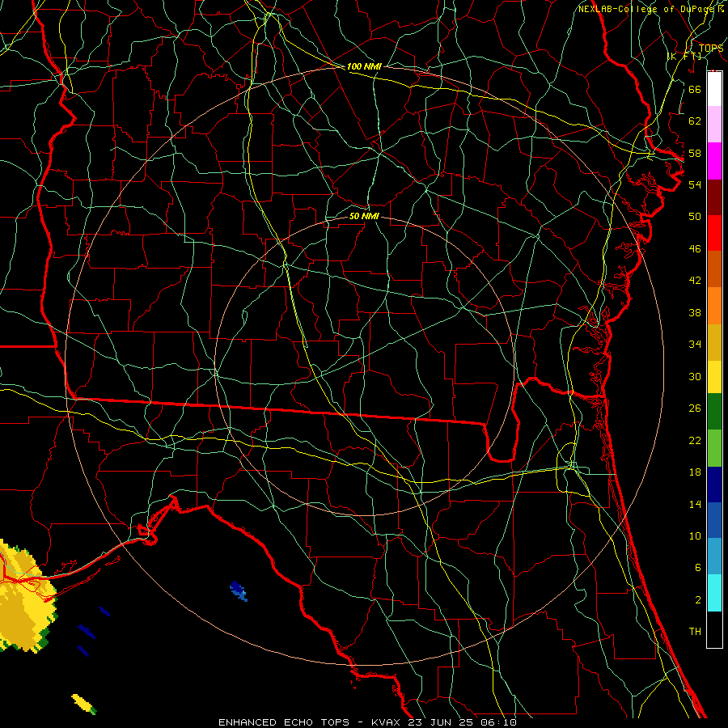The width and height of the screenshot is (728, 728).
Task: Click the bright orange legend swatch
Action: tap(714, 306)
